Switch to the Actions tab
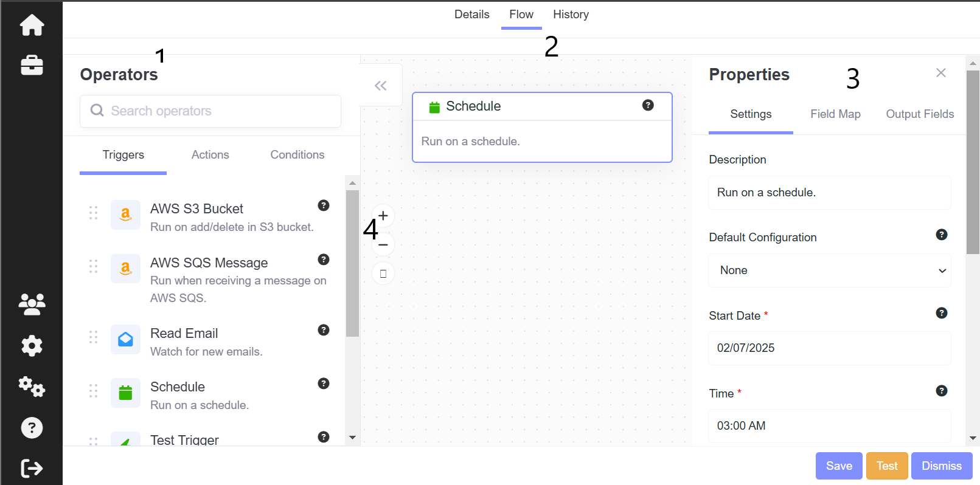 click(x=210, y=155)
